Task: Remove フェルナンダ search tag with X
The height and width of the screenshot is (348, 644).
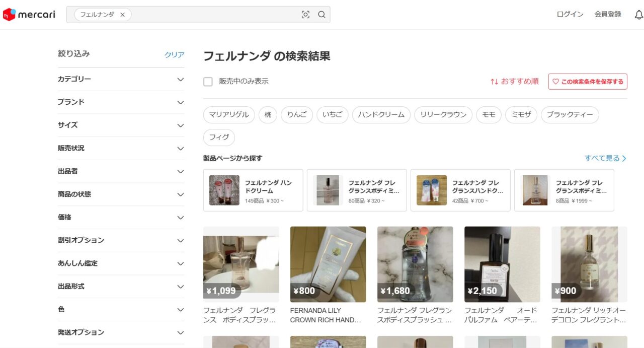Action: tap(122, 15)
